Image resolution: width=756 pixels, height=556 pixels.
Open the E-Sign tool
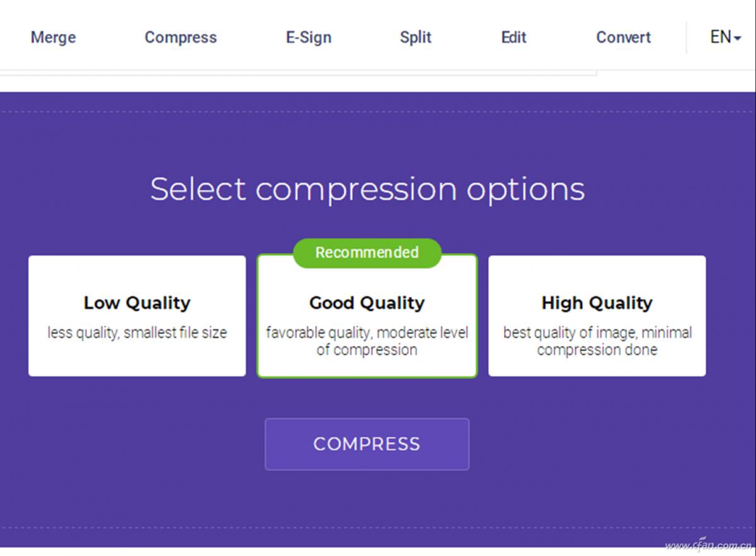tap(309, 37)
